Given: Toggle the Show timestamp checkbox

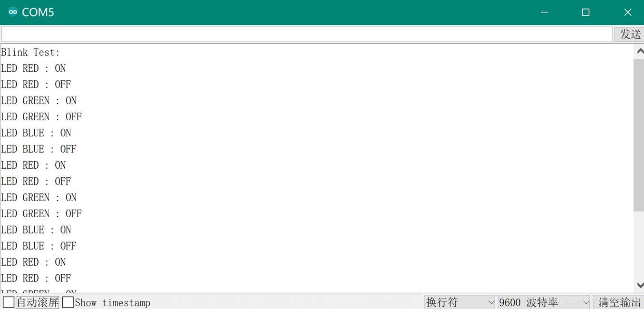Looking at the screenshot, I should coord(68,302).
